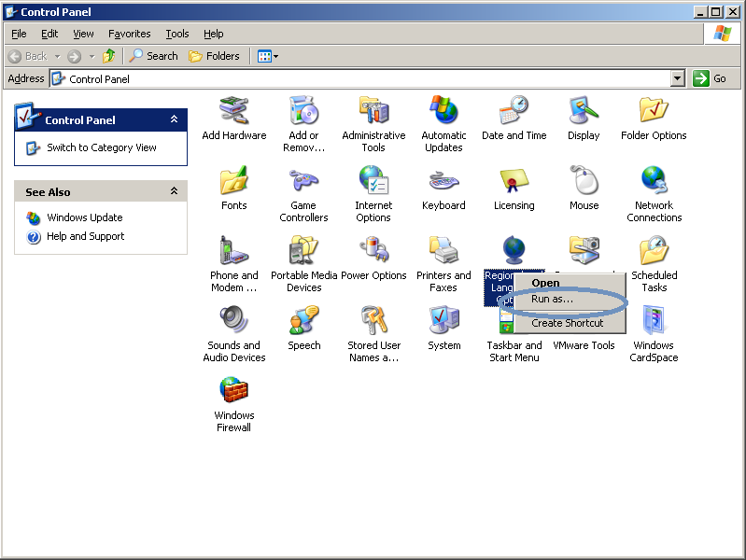This screenshot has width=746, height=560.
Task: Open Stored User Names and Passwords icon
Action: point(373,320)
